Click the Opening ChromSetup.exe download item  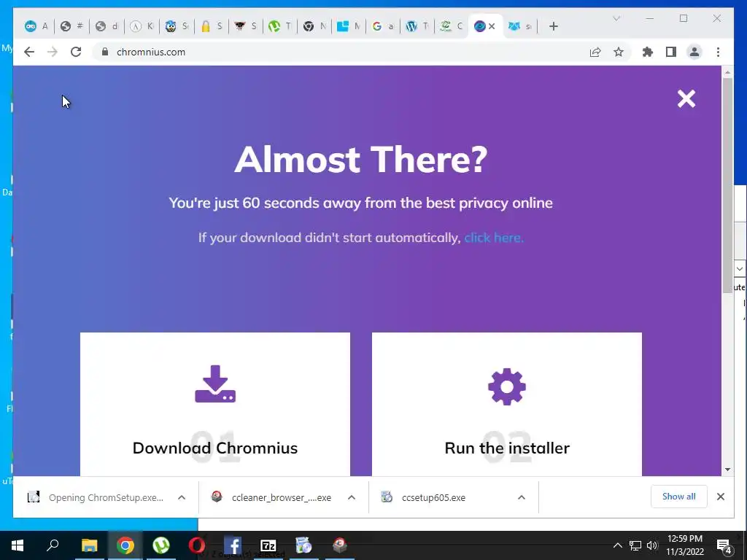coord(106,497)
